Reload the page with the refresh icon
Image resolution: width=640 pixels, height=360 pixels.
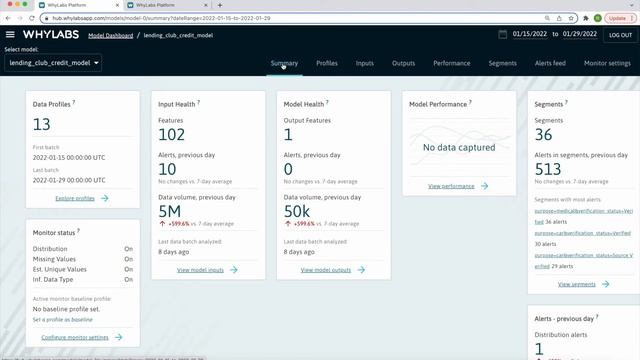pos(32,18)
